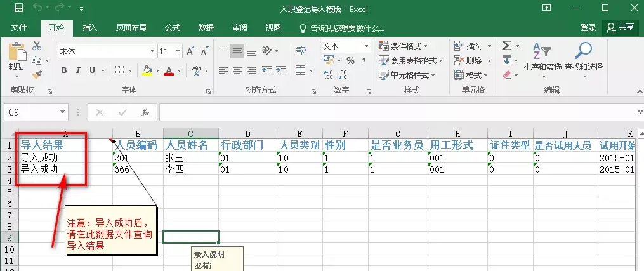Open the 宋体 font name dropdown
This screenshot has width=644, height=271.
point(152,51)
